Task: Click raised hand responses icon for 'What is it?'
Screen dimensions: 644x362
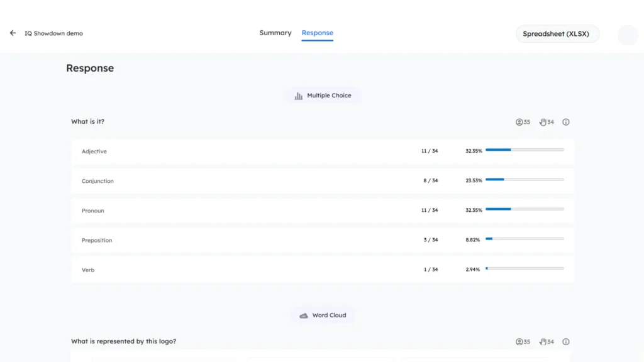Action: [x=543, y=122]
